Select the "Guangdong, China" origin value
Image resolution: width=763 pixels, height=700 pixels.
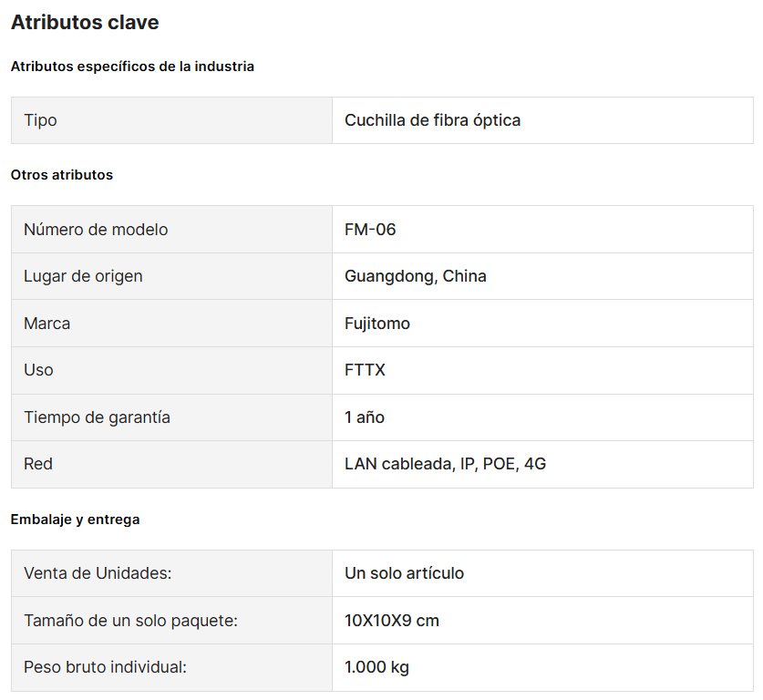(x=415, y=276)
